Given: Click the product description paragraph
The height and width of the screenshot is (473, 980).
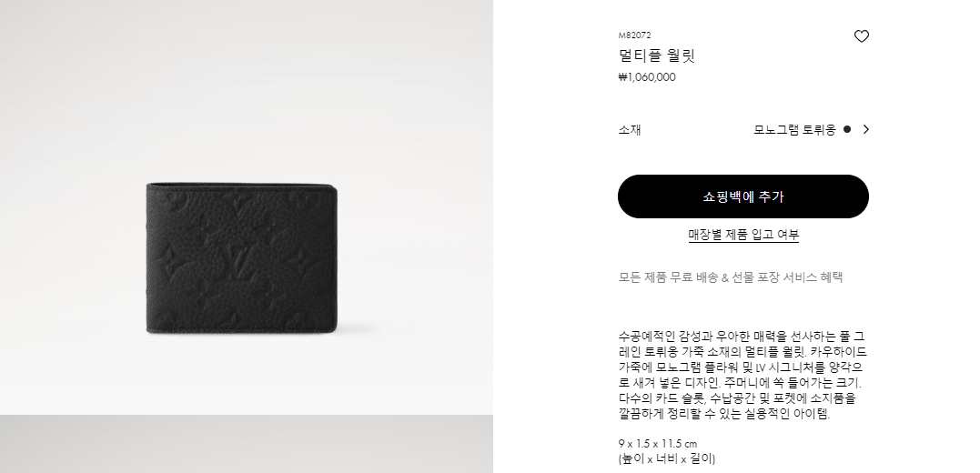Looking at the screenshot, I should [x=743, y=375].
